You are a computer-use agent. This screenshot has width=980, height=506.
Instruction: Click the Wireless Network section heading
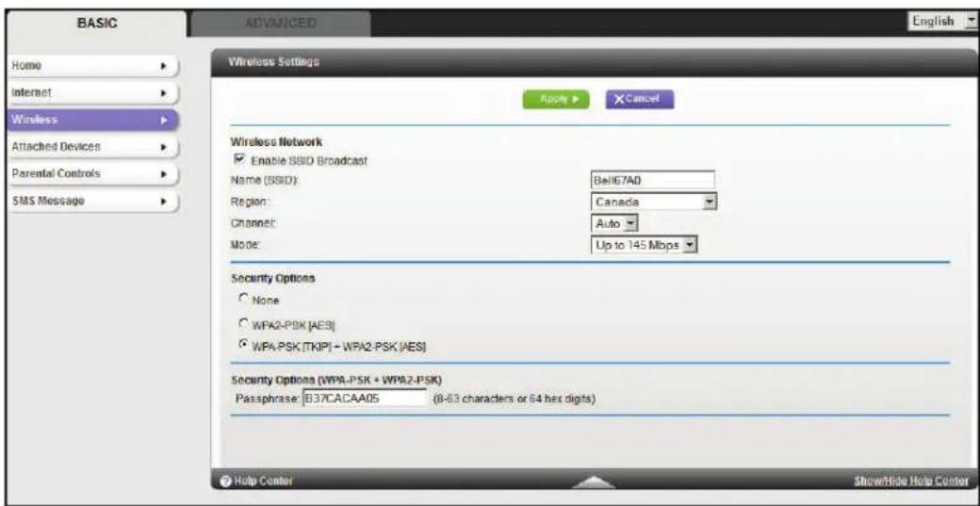tap(275, 141)
